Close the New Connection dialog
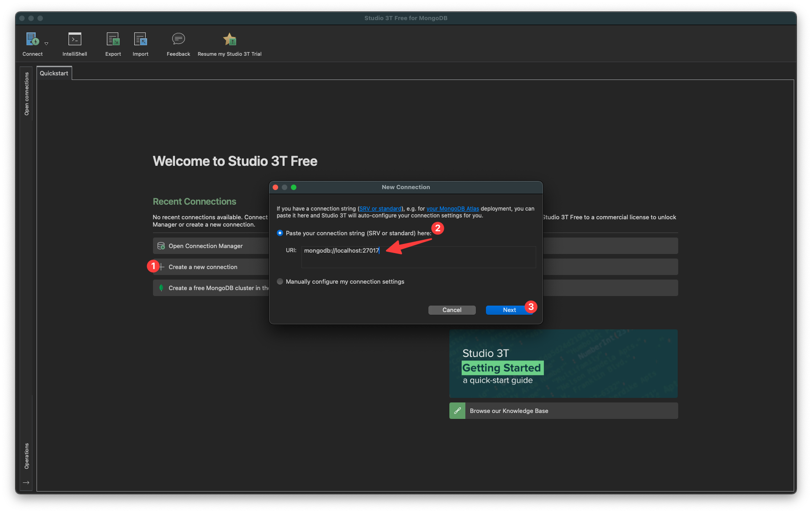 point(275,187)
